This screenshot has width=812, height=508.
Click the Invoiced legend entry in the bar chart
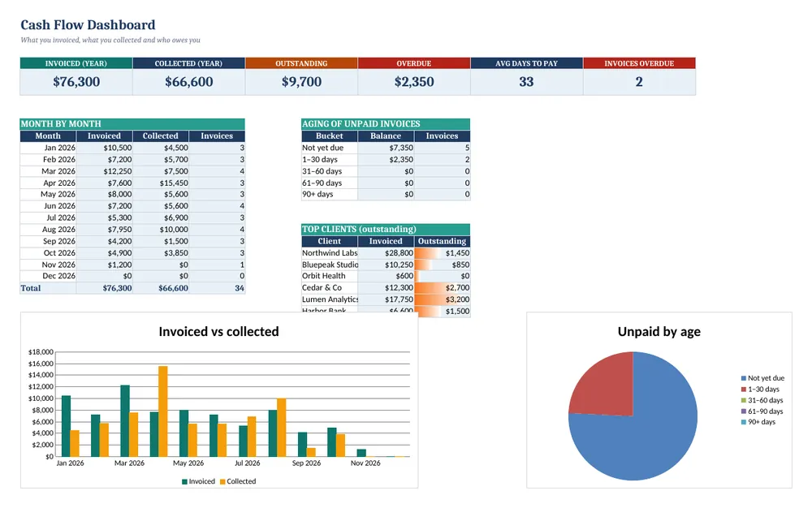pos(198,481)
